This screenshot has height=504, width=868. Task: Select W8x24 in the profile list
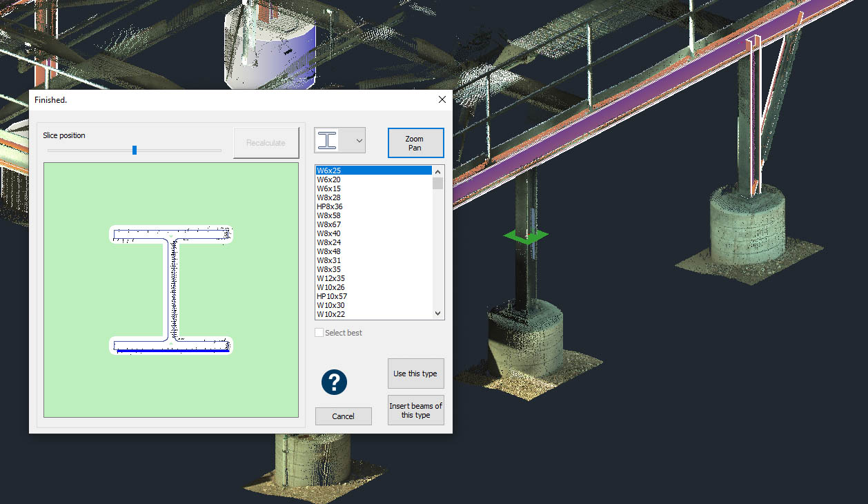tap(373, 242)
